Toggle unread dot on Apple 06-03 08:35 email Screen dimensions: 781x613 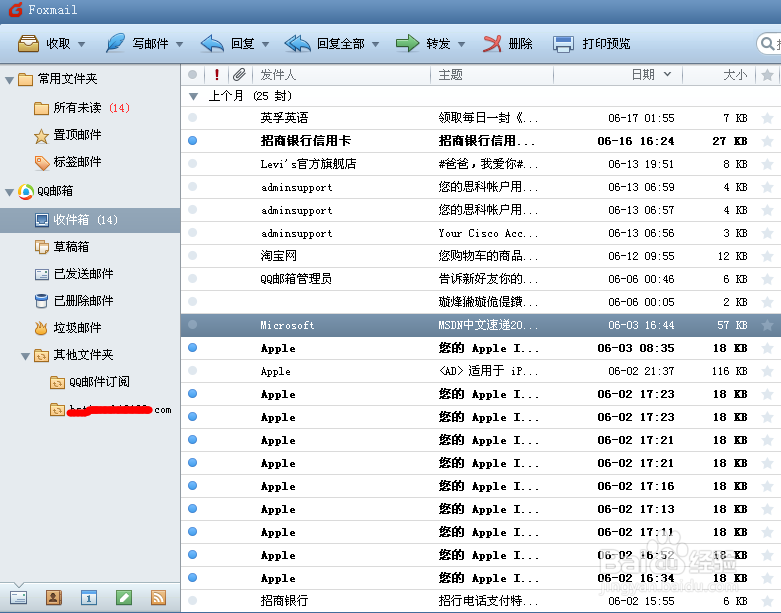click(x=193, y=348)
